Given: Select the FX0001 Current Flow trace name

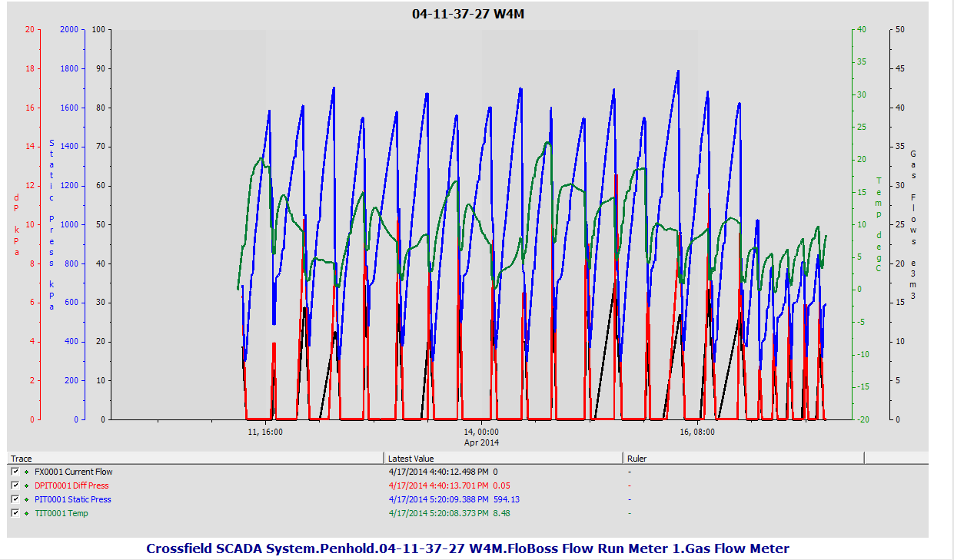Looking at the screenshot, I should click(x=73, y=472).
